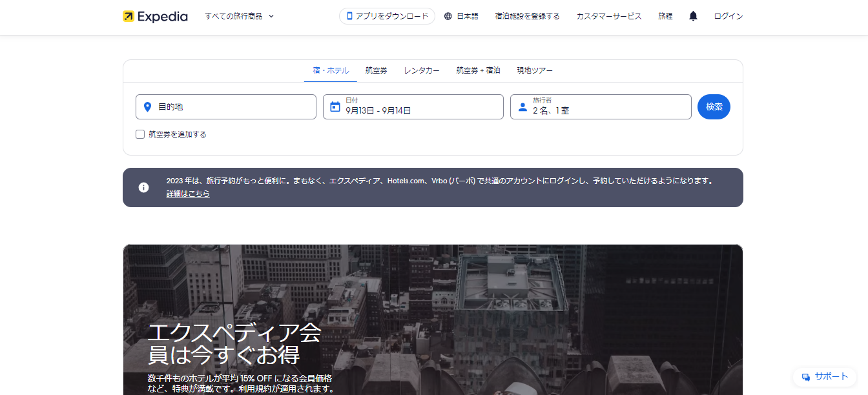This screenshot has width=868, height=395.
Task: Open the notification bell
Action: coord(692,15)
